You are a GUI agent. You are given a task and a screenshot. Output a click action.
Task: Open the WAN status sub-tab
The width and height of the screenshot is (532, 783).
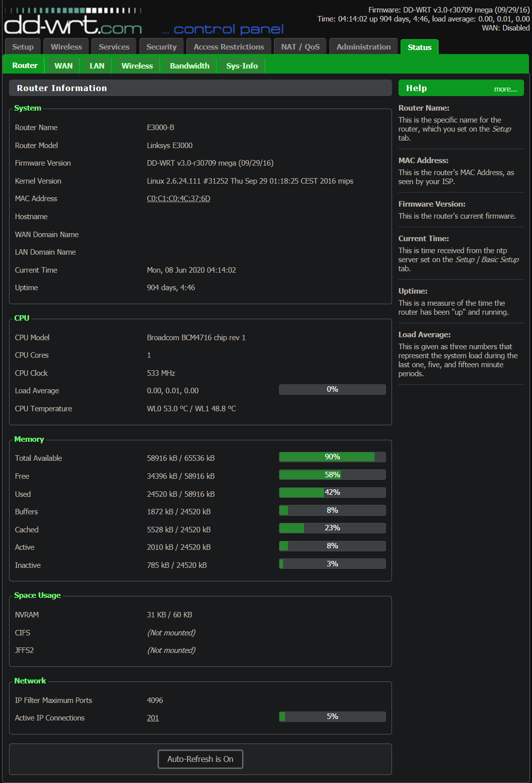point(63,65)
